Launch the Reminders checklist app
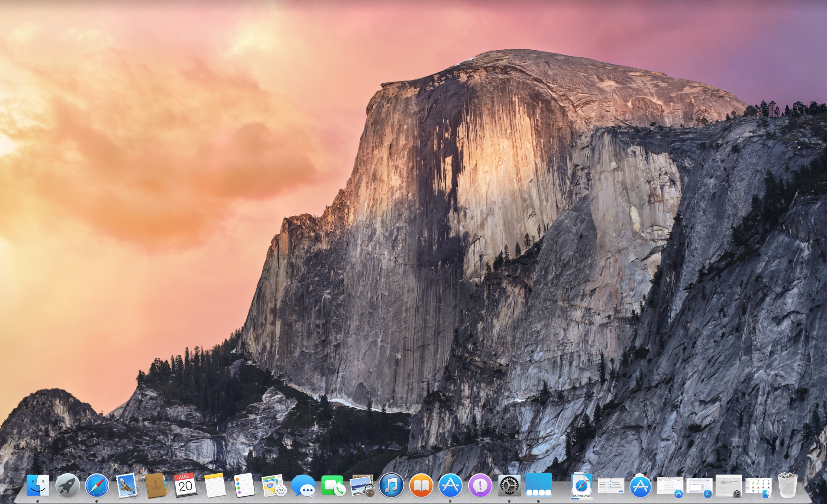827x504 pixels. [244, 485]
